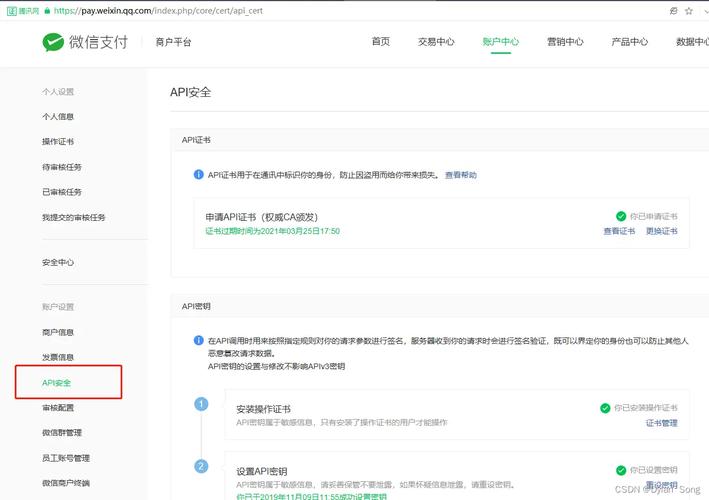Click the info icon in API密钥 section
This screenshot has width=709, height=500.
pyautogui.click(x=199, y=341)
